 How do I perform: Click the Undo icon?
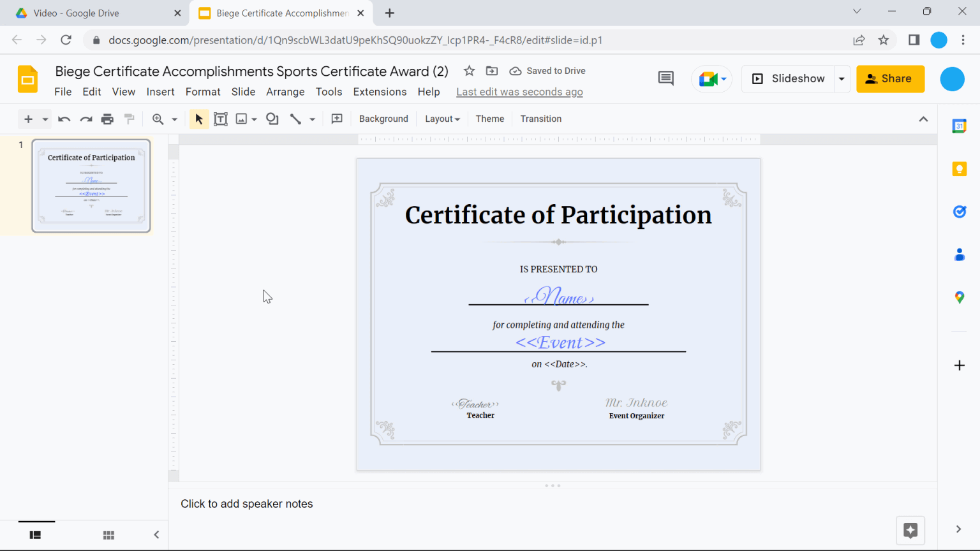tap(64, 119)
